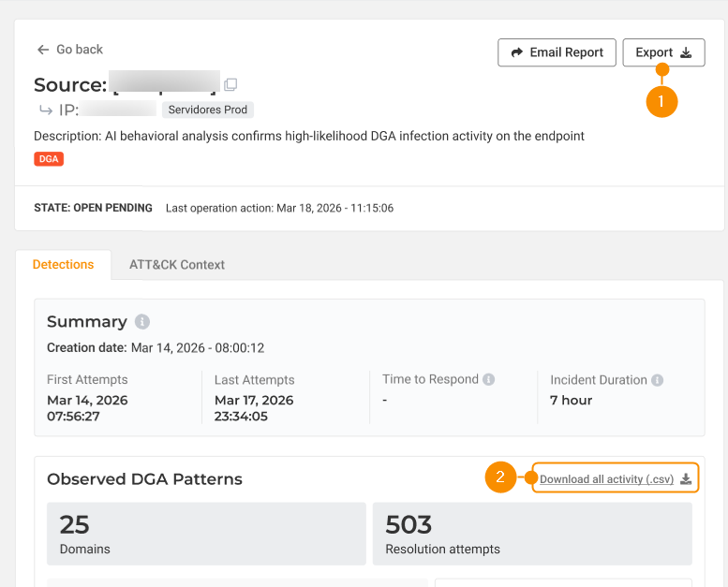The width and height of the screenshot is (728, 587).
Task: Copy the source name with copy icon
Action: pos(230,84)
